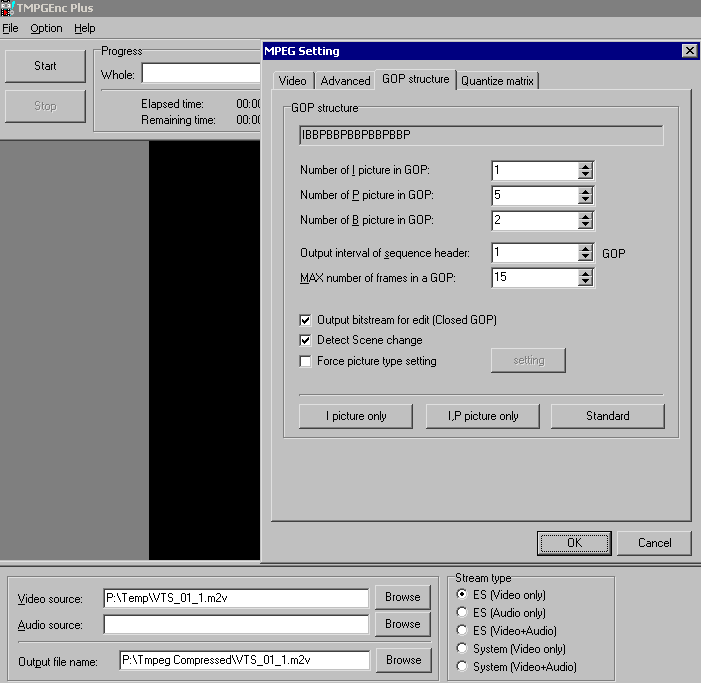Select System (Video only) stream type
This screenshot has width=701, height=683.
pyautogui.click(x=462, y=648)
